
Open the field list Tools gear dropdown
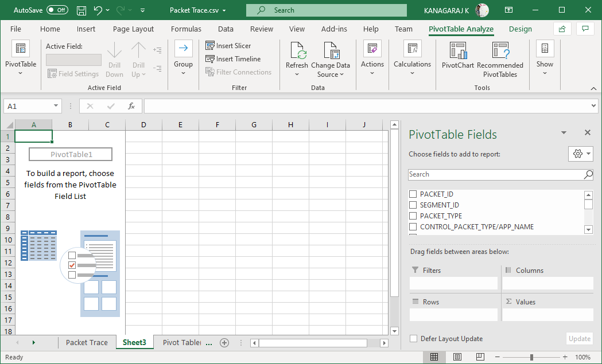(581, 154)
